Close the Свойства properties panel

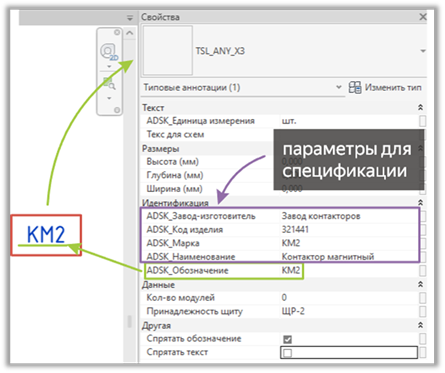(x=422, y=17)
